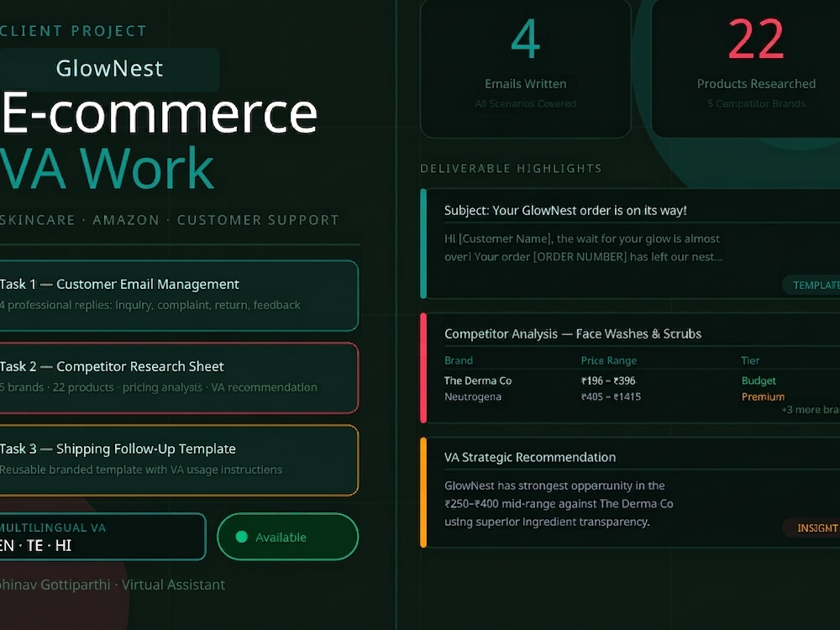The width and height of the screenshot is (840, 630).
Task: Open the 22 Products Researched stat card
Action: pos(746,69)
